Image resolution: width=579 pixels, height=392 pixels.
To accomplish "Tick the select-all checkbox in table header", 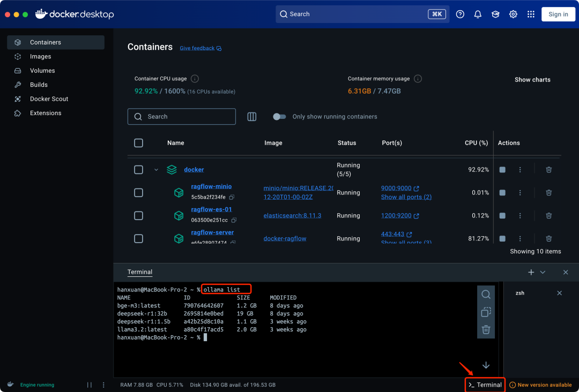I will click(x=138, y=142).
